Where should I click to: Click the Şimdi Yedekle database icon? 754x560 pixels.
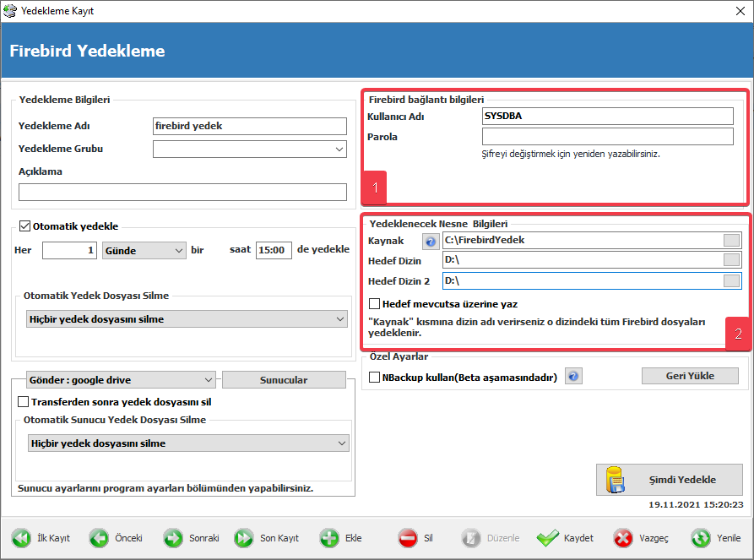pyautogui.click(x=615, y=480)
